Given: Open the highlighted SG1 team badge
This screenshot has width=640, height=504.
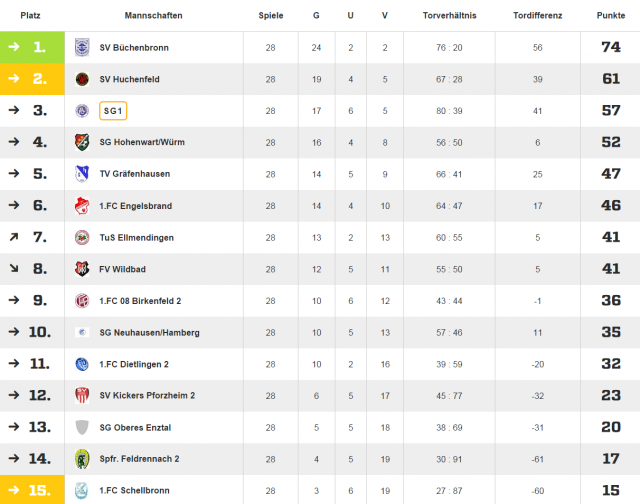Looking at the screenshot, I should pos(113,111).
